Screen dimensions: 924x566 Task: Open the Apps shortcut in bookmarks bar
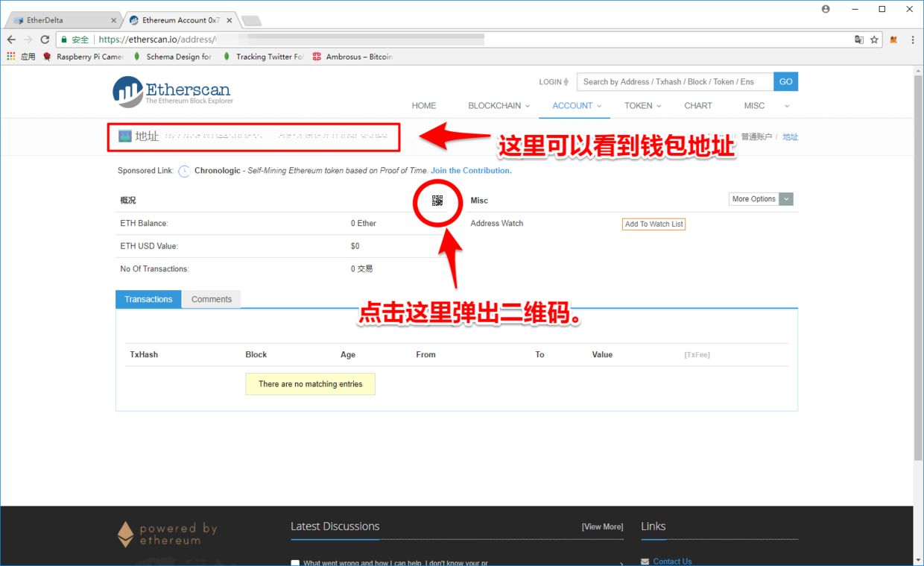pos(21,57)
